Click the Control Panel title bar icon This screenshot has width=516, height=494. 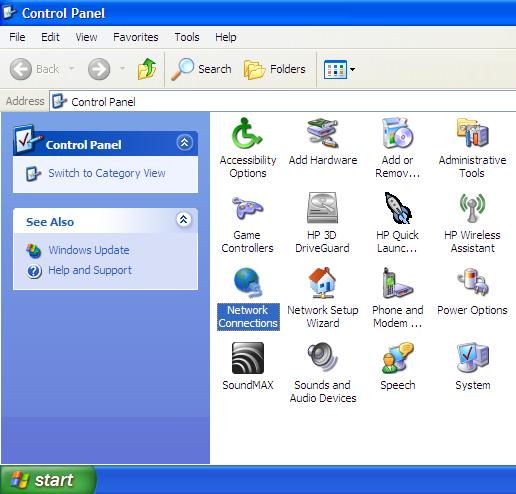point(9,13)
